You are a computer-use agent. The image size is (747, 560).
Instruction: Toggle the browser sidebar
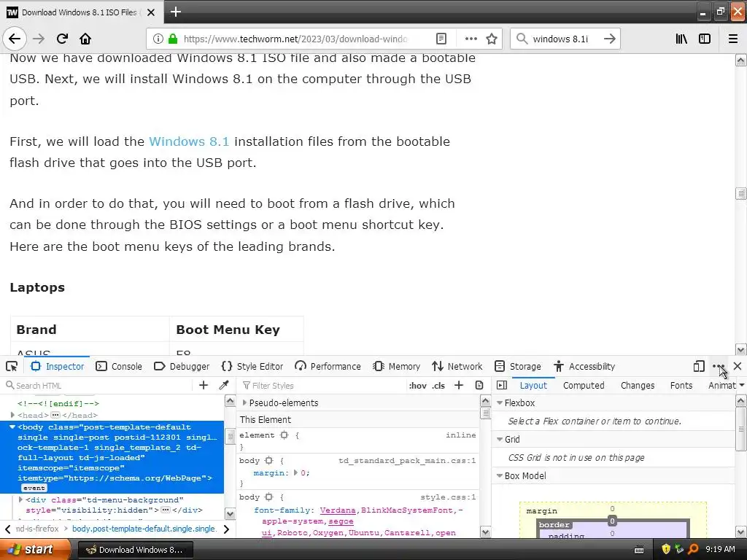pyautogui.click(x=705, y=39)
